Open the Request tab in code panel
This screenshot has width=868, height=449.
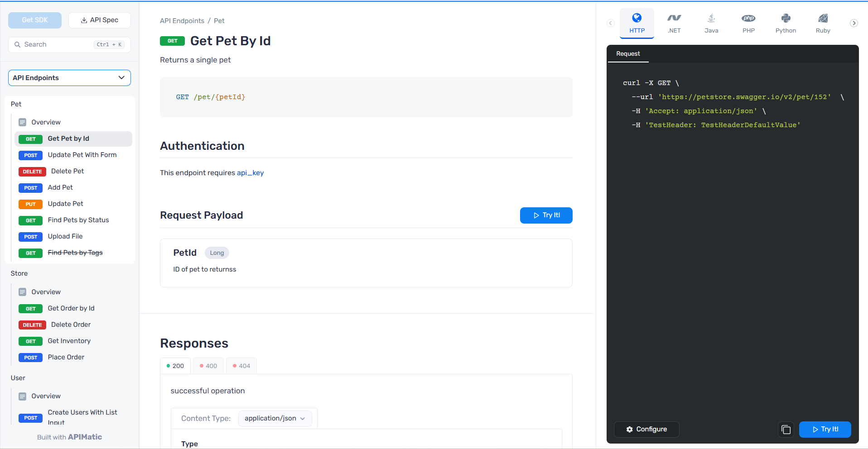(628, 53)
